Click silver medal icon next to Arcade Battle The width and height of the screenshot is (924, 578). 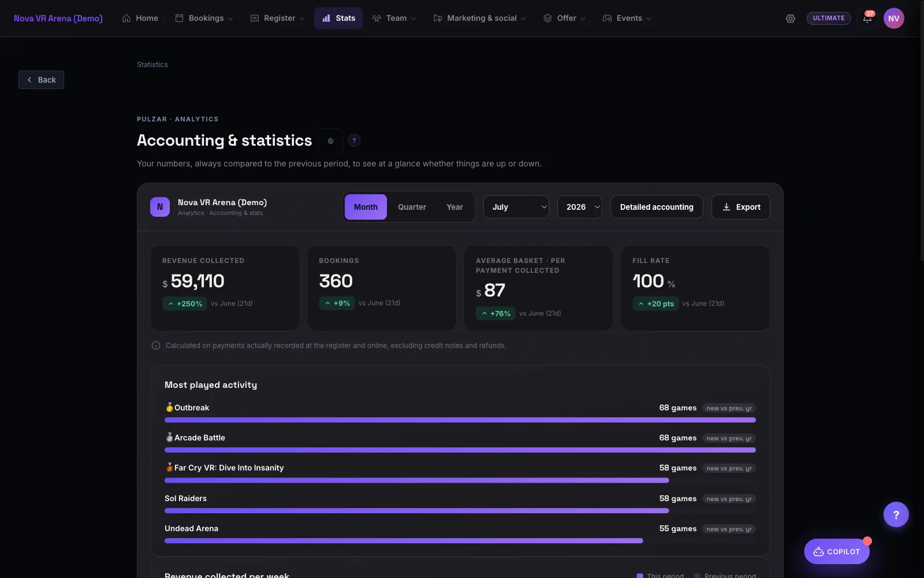tap(169, 438)
